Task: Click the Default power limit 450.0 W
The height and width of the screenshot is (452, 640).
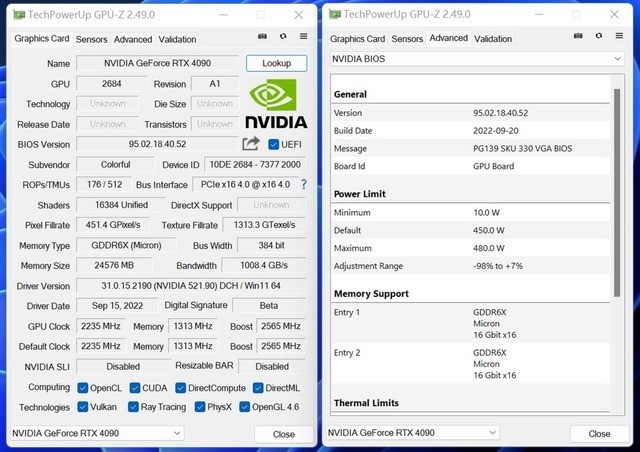Action: coord(489,230)
